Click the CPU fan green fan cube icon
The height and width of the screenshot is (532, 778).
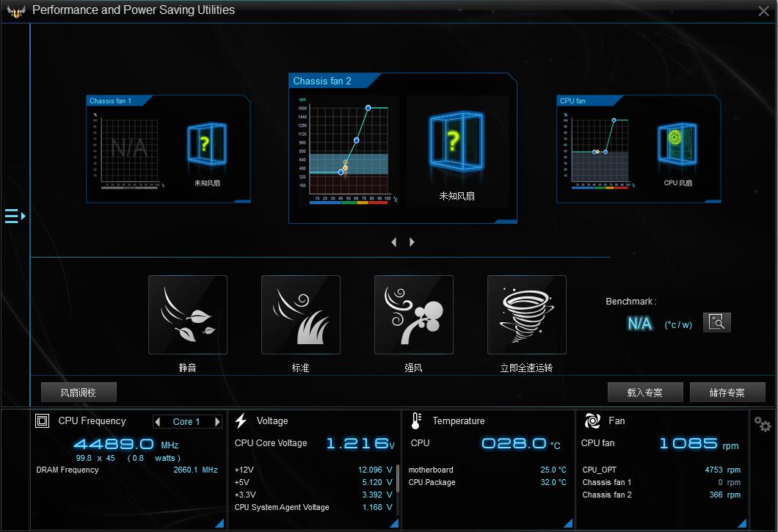pos(677,144)
